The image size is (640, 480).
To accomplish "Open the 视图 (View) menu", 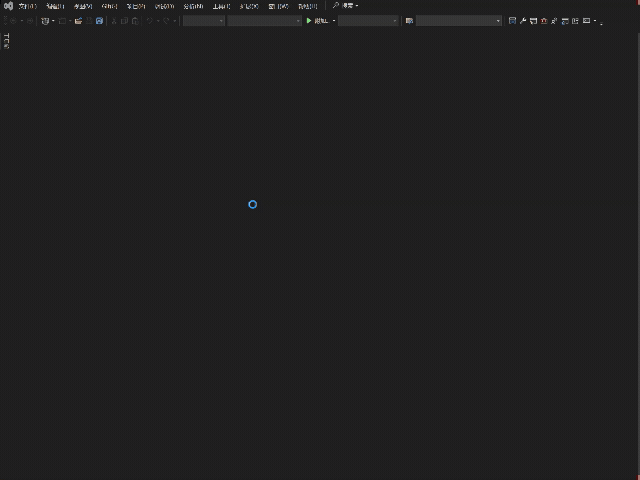I will pyautogui.click(x=83, y=6).
